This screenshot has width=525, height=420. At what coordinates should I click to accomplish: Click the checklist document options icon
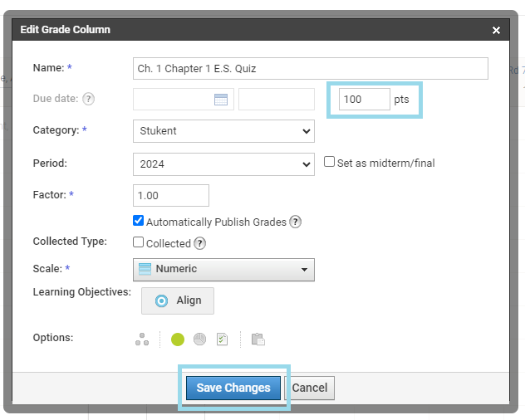click(x=222, y=339)
